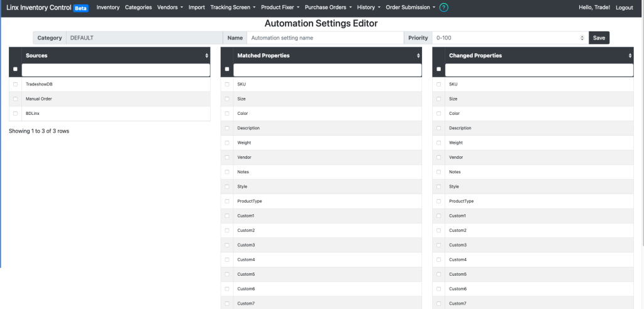Click the Save button
644x309 pixels.
point(599,38)
